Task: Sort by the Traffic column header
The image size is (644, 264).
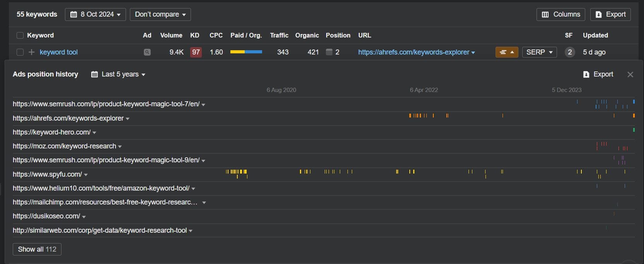Action: coord(279,35)
